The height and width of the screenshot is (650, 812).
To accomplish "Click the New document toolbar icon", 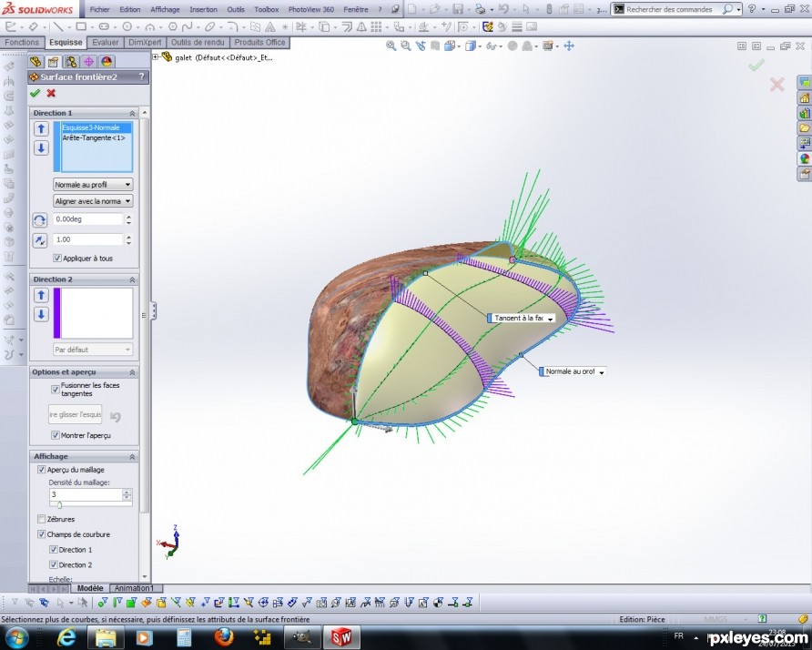I will [411, 9].
